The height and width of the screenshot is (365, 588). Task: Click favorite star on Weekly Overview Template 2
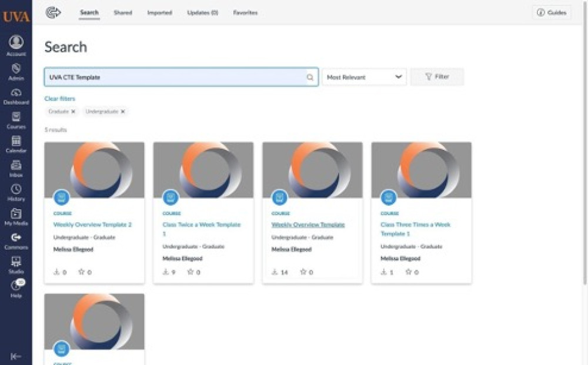pos(81,272)
